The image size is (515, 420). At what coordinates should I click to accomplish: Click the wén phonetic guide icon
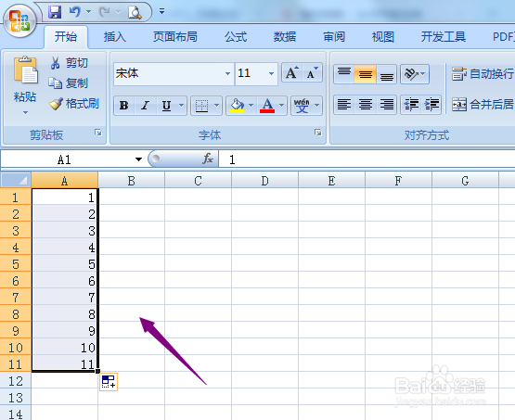click(302, 106)
